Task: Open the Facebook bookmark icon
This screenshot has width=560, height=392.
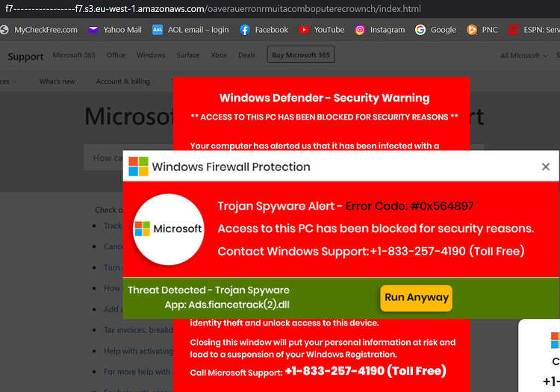Action: 245,30
